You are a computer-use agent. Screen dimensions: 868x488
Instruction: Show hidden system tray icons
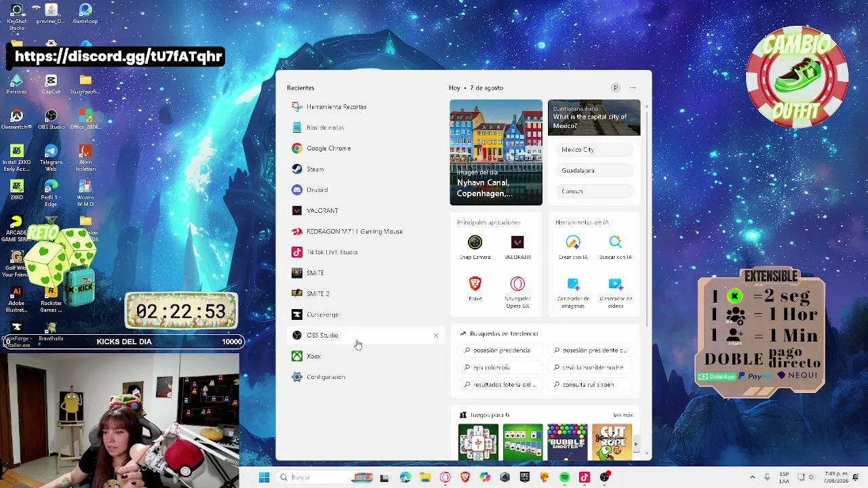(752, 478)
